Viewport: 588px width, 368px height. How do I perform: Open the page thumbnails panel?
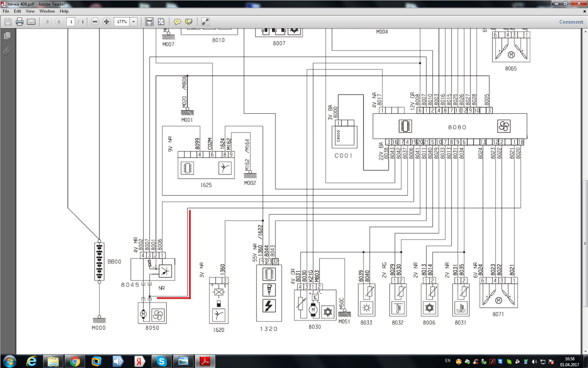(x=7, y=36)
